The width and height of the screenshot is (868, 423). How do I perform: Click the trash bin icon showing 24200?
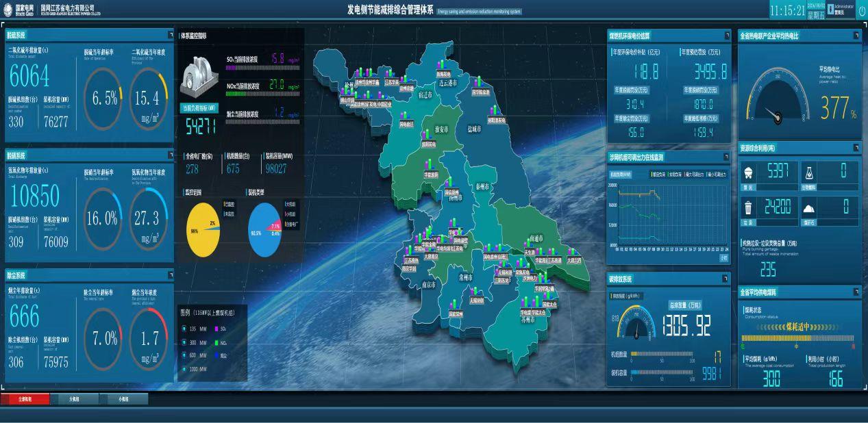point(749,207)
